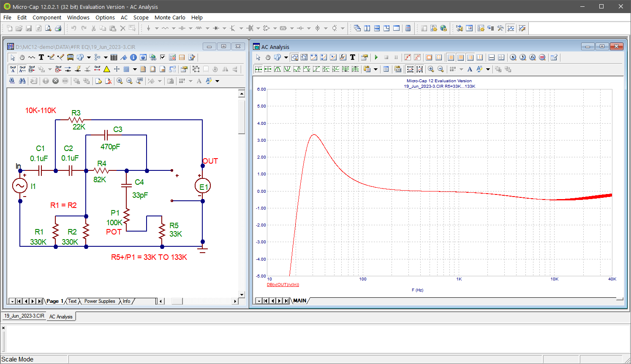Toggle node voltages display
This screenshot has width=631, height=364.
[58, 69]
